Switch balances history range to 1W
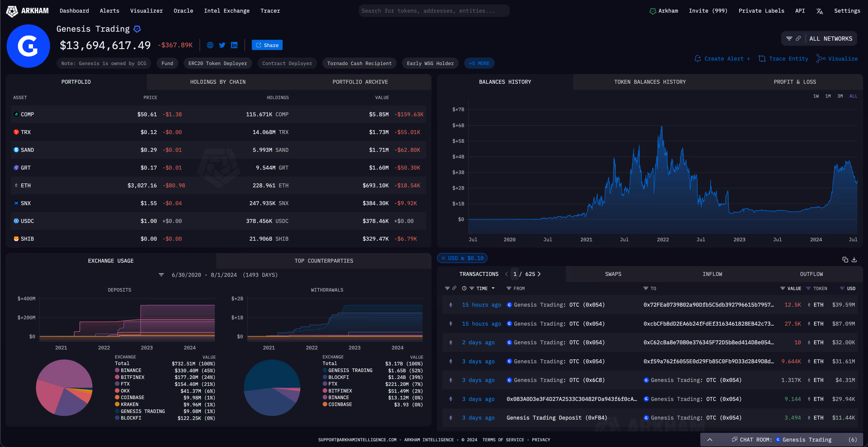Viewport: 868px width, 447px height. click(x=816, y=96)
